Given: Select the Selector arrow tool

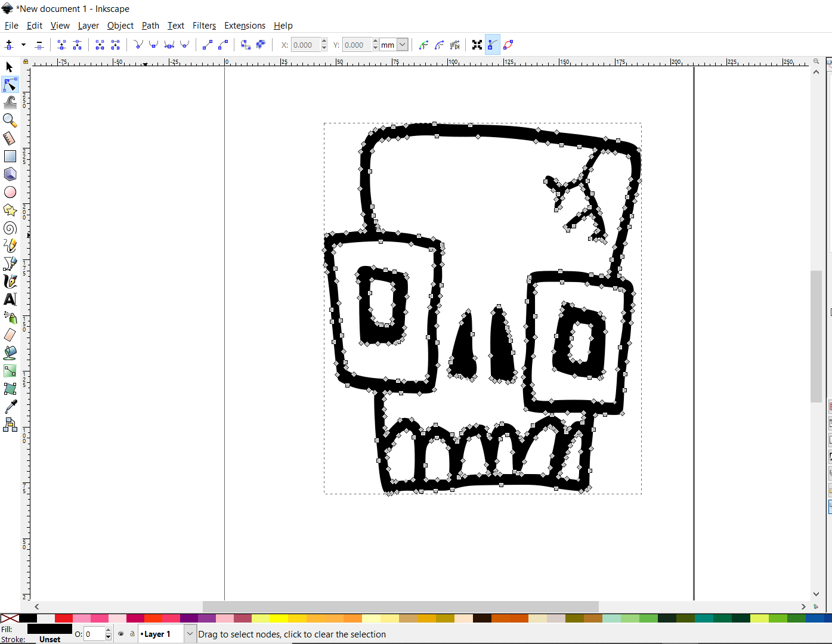Looking at the screenshot, I should tap(8, 67).
